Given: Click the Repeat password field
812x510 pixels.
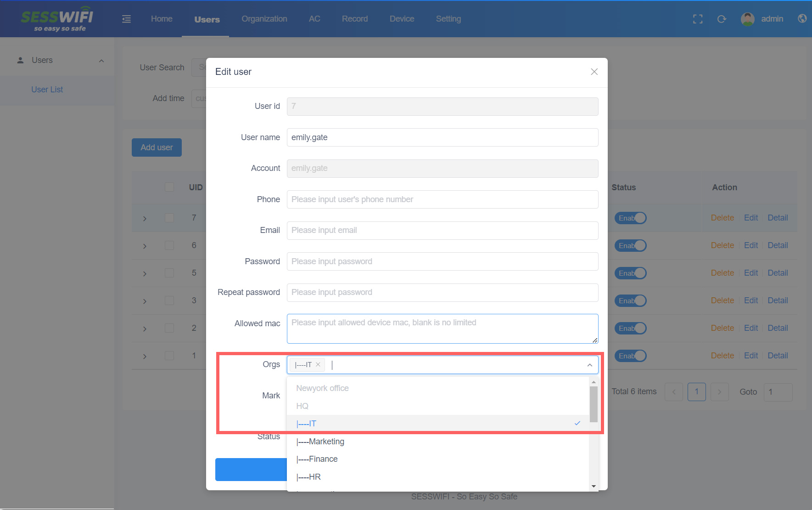Looking at the screenshot, I should click(442, 292).
